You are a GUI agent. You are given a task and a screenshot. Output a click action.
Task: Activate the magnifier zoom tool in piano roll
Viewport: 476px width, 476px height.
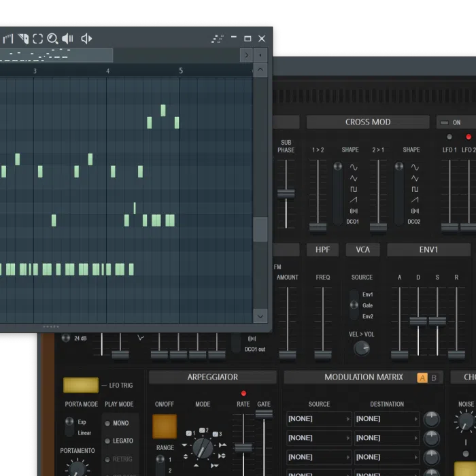click(x=52, y=39)
